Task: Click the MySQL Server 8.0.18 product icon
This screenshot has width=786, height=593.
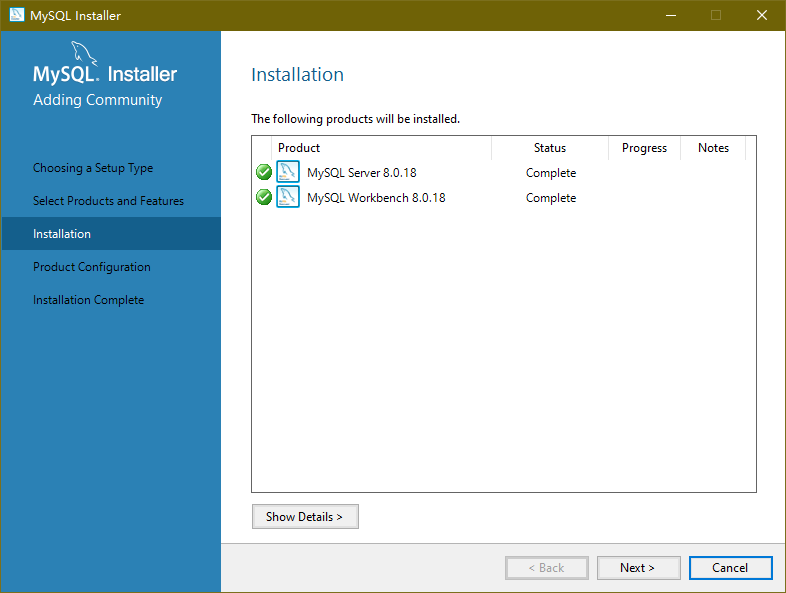Action: 288,172
